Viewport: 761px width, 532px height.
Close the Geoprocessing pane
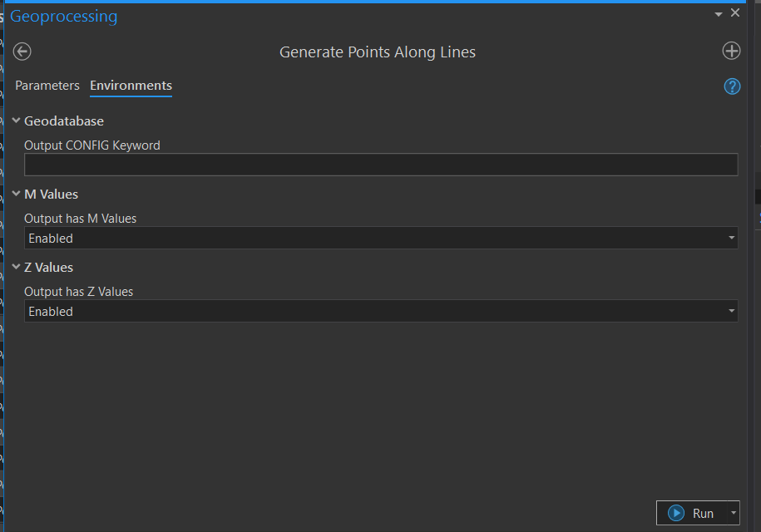click(735, 13)
